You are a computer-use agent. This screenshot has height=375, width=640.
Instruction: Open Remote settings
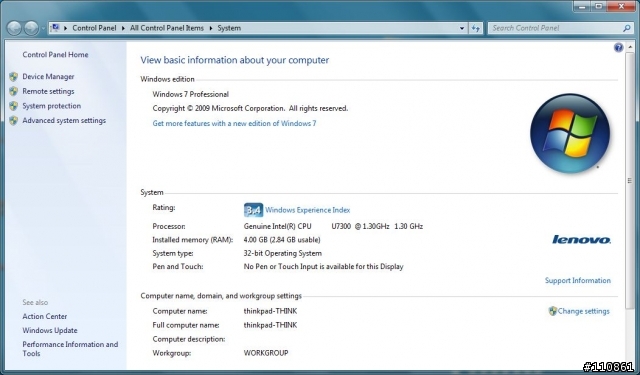pyautogui.click(x=48, y=91)
